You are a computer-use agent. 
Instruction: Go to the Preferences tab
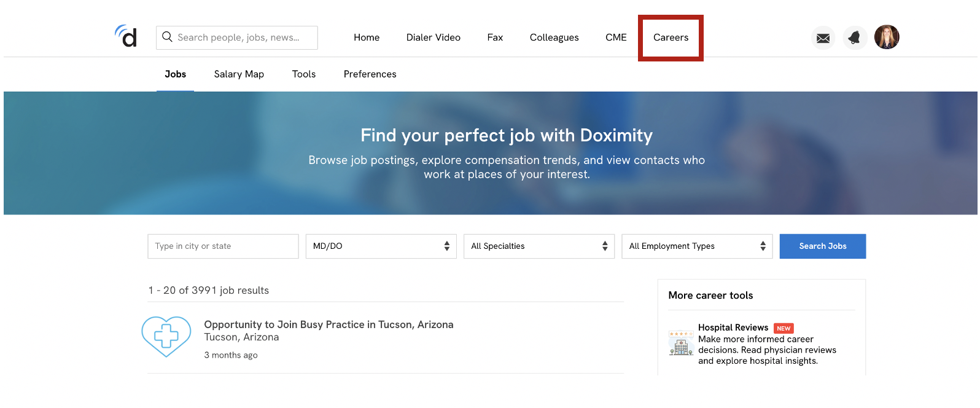370,74
